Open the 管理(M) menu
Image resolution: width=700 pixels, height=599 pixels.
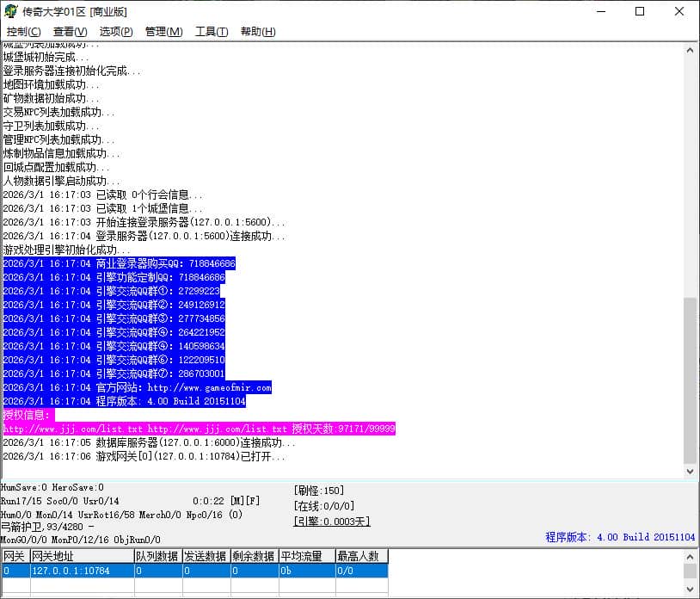[164, 32]
